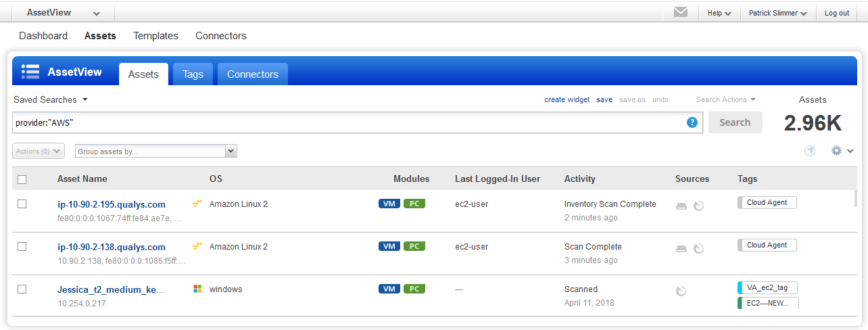Open Assets in top navigation

click(x=100, y=36)
